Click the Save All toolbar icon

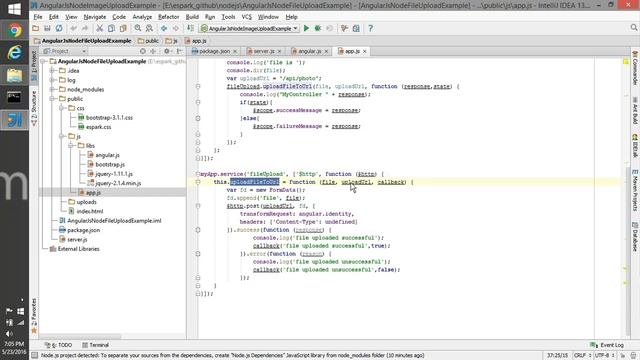(x=47, y=28)
